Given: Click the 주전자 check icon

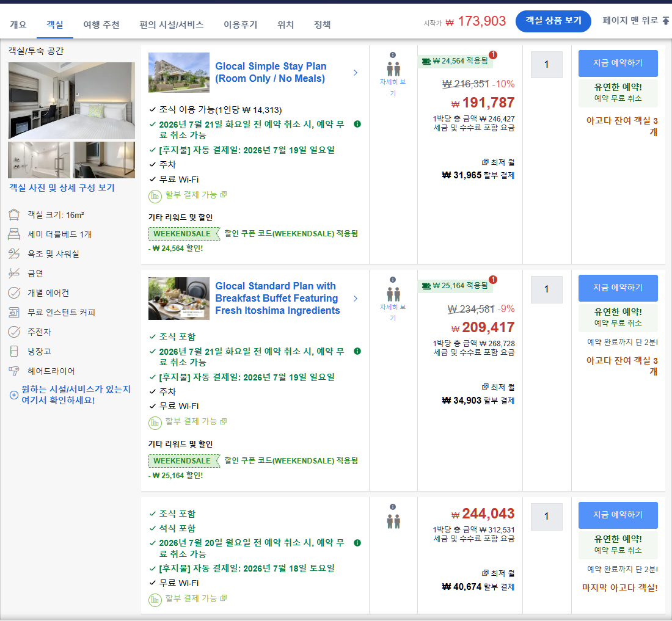Looking at the screenshot, I should tap(14, 332).
